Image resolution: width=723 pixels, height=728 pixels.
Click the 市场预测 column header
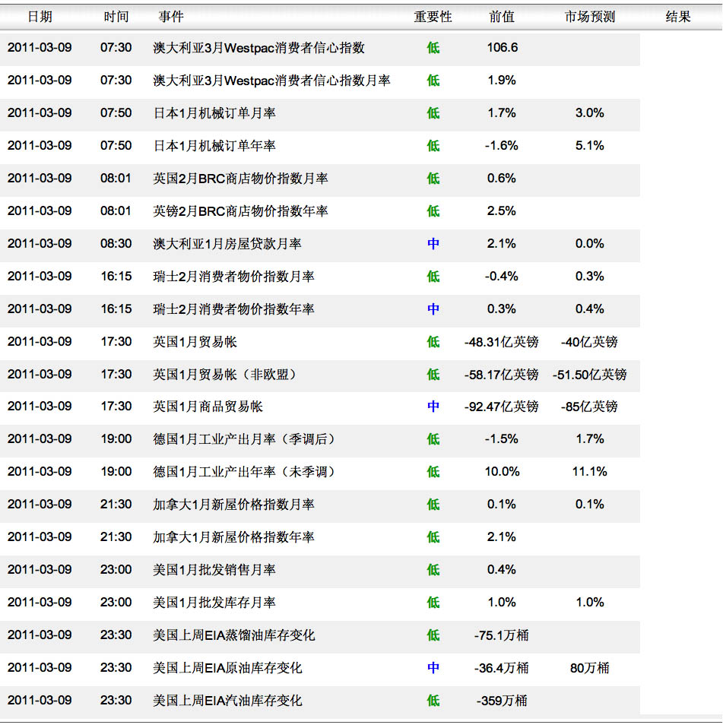(x=590, y=17)
